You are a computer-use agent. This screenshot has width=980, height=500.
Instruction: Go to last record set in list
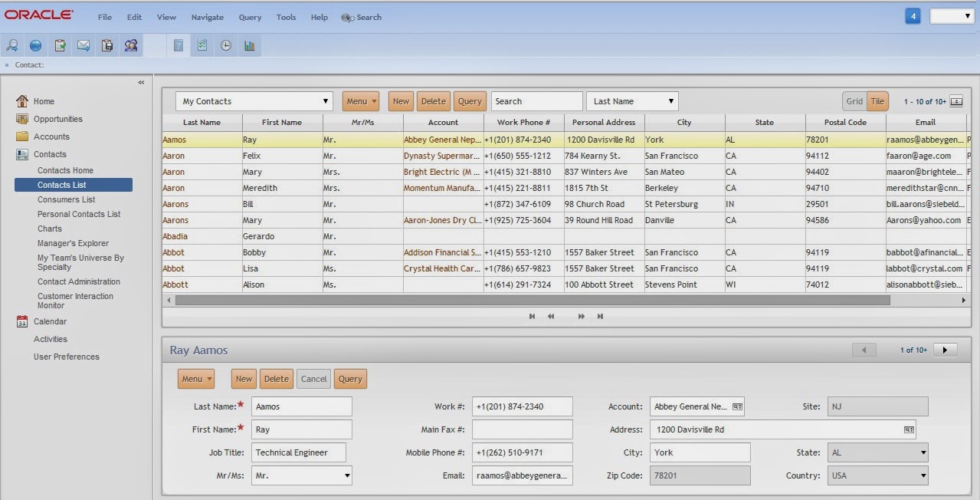[600, 316]
